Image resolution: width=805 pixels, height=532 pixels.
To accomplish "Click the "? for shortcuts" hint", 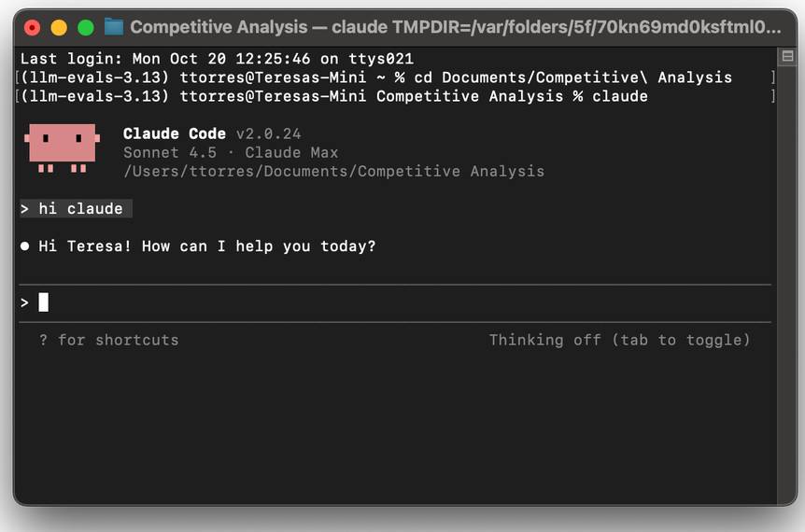I will coord(108,340).
